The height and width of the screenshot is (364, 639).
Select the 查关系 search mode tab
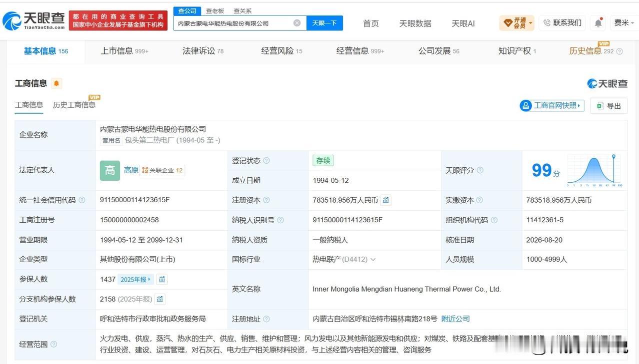(x=243, y=11)
